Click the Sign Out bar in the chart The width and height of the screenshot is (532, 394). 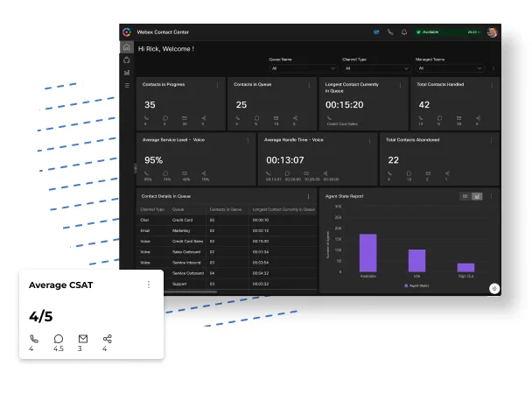coord(465,267)
